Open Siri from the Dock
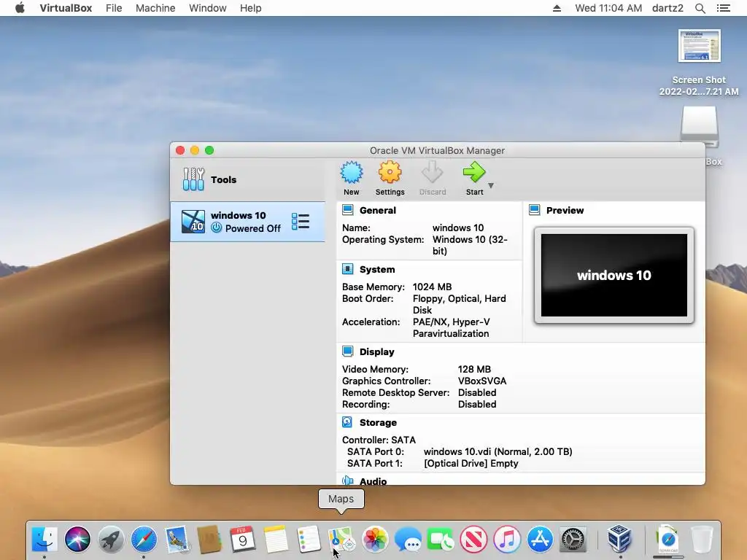The image size is (747, 560). point(77,539)
